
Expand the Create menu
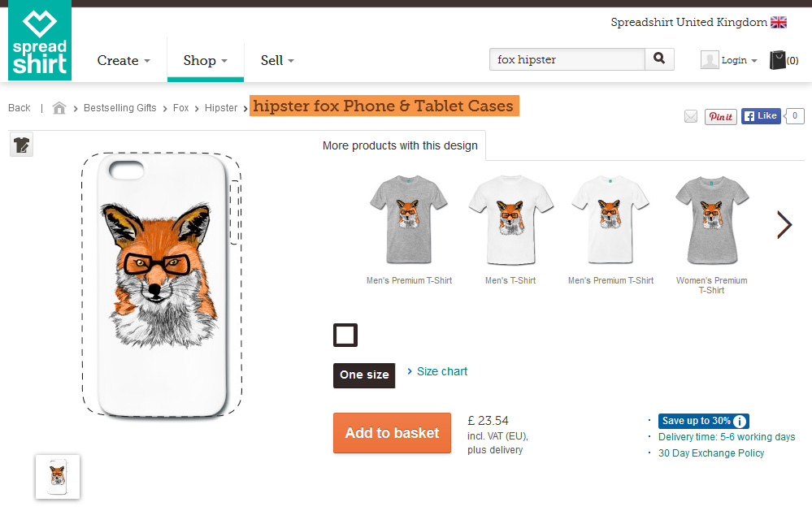[x=124, y=61]
